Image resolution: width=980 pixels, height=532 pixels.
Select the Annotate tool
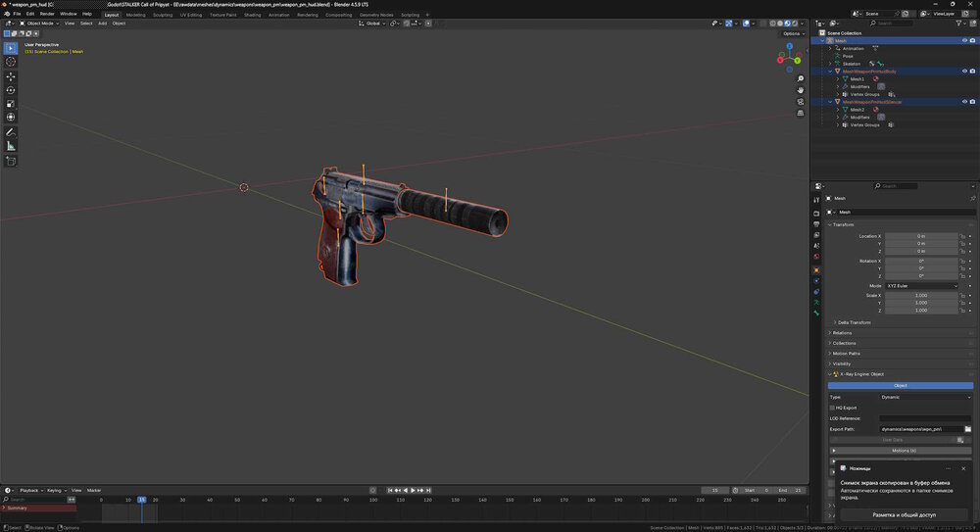(x=11, y=132)
